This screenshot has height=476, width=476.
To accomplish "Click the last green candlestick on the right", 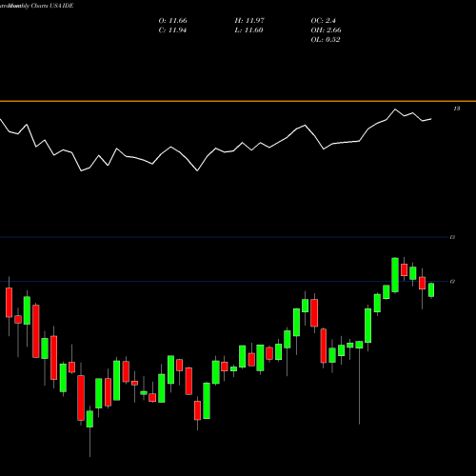I will tap(431, 290).
